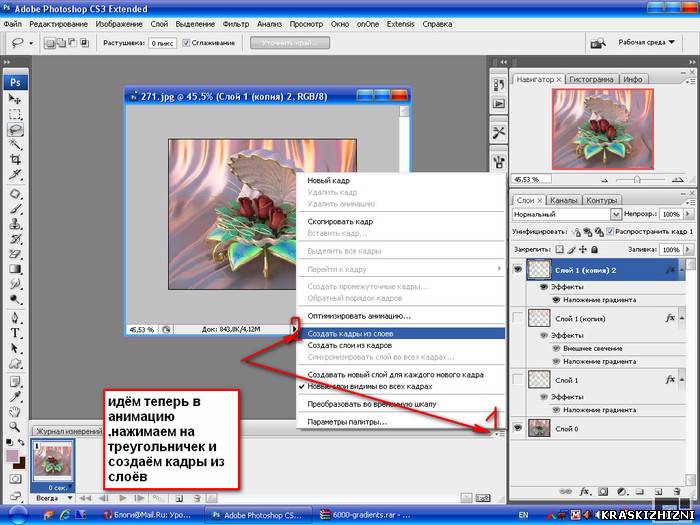Click the foreground color swatch

pyautogui.click(x=12, y=457)
